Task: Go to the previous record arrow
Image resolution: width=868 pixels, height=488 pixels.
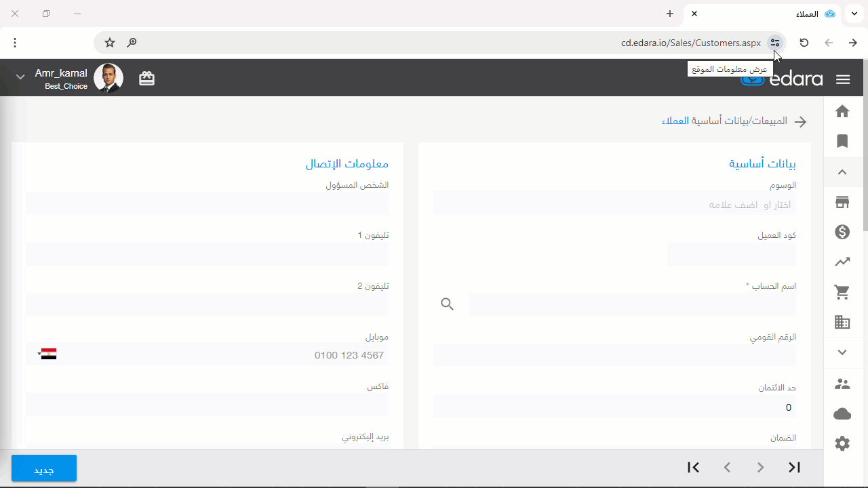Action: [727, 467]
